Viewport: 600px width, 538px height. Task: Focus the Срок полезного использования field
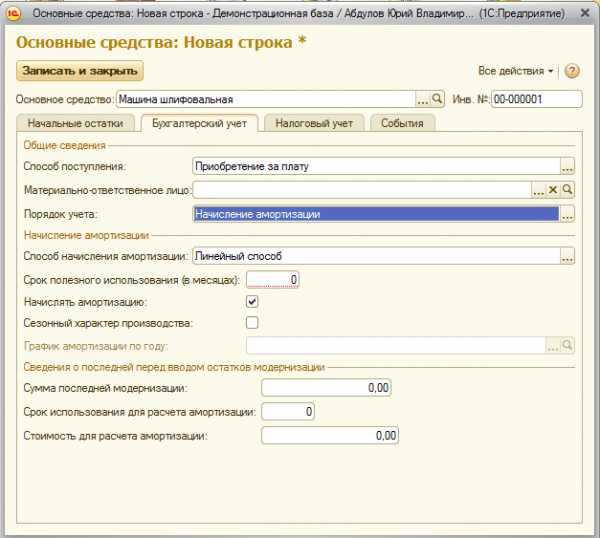click(272, 280)
